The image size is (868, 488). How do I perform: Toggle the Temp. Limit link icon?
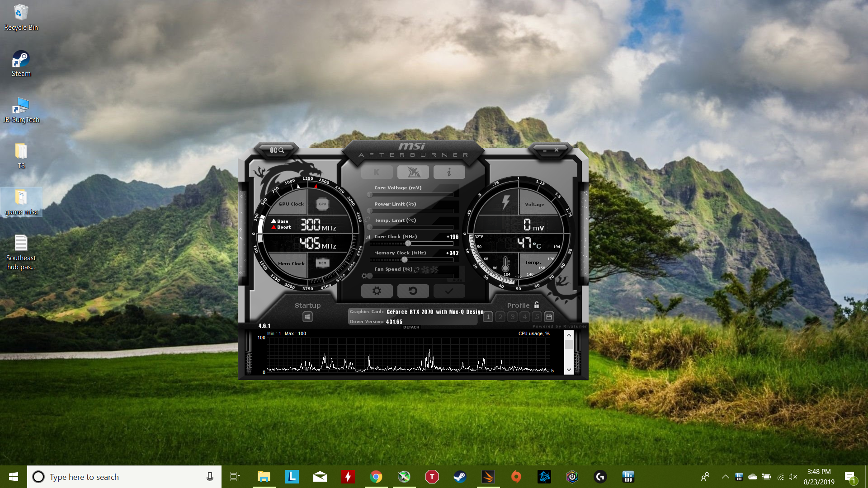point(368,219)
